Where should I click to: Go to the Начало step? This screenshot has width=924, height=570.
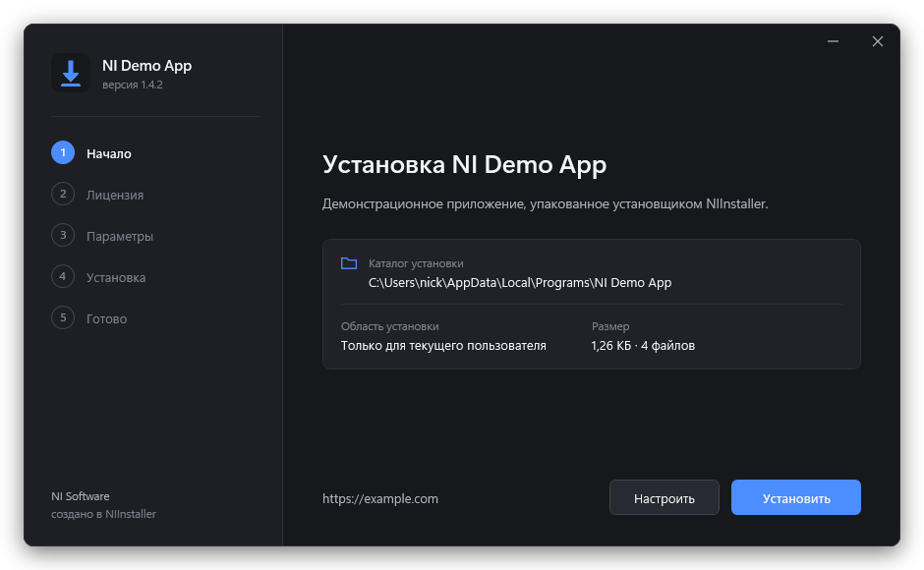tap(109, 154)
